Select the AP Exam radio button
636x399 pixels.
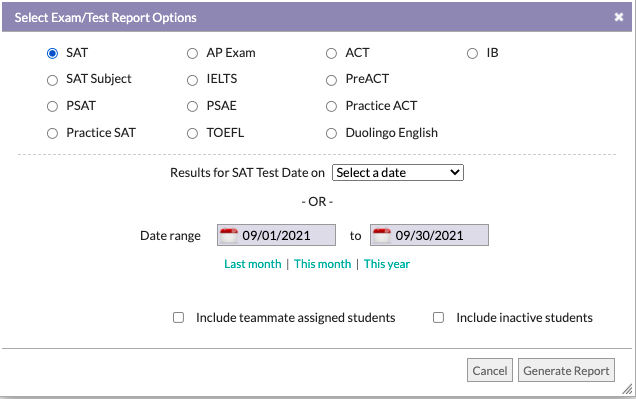(192, 53)
